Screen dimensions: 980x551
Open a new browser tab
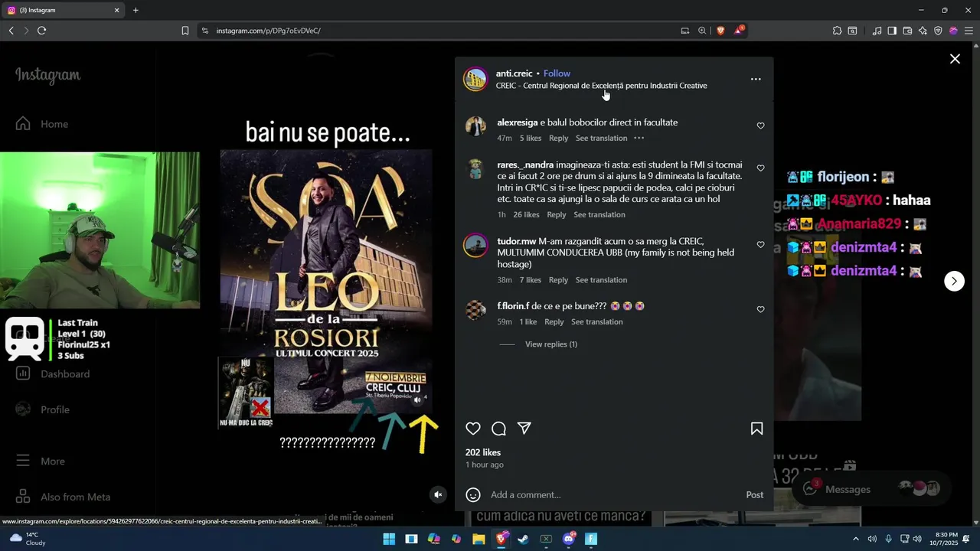coord(136,10)
